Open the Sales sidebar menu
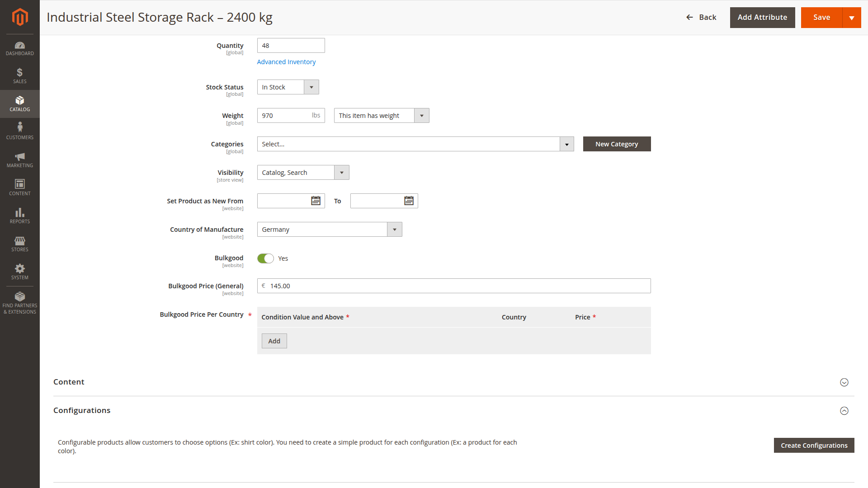This screenshot has width=868, height=488. coord(20,76)
